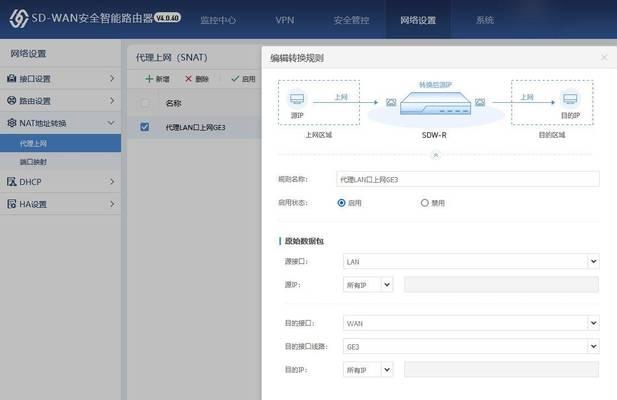Viewport: 617px width, 400px height.
Task: Select the Disable radio button
Action: 425,202
